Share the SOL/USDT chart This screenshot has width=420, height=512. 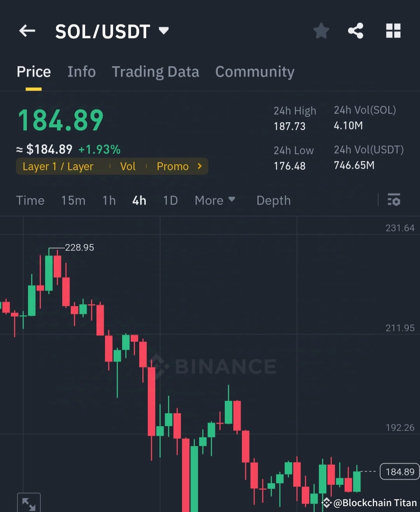[355, 31]
